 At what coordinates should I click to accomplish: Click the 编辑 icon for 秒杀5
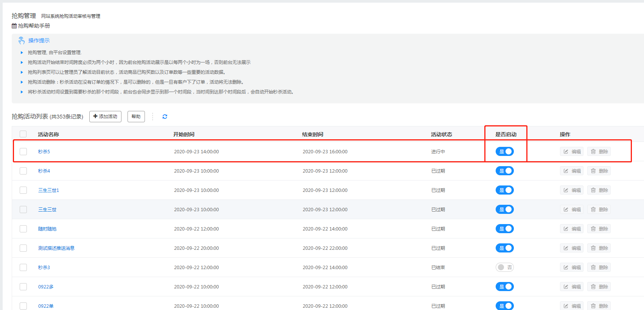point(566,152)
